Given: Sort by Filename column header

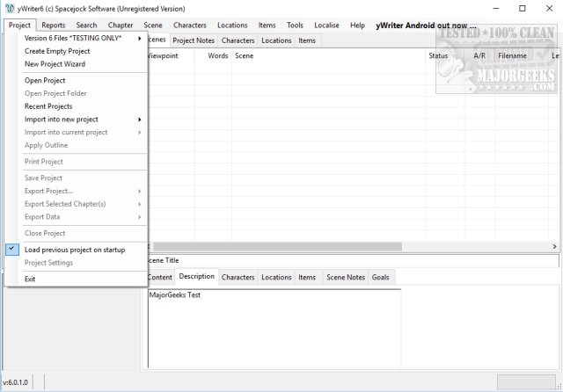Looking at the screenshot, I should [522, 56].
